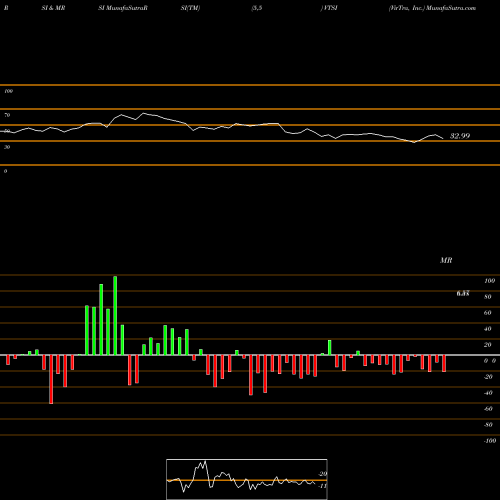Click the MR axis label -80

[488, 425]
